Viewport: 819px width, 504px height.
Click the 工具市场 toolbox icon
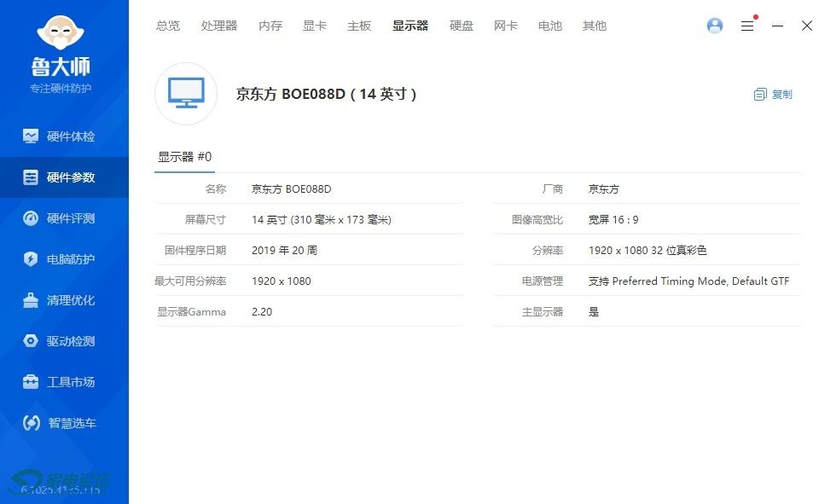pos(31,382)
